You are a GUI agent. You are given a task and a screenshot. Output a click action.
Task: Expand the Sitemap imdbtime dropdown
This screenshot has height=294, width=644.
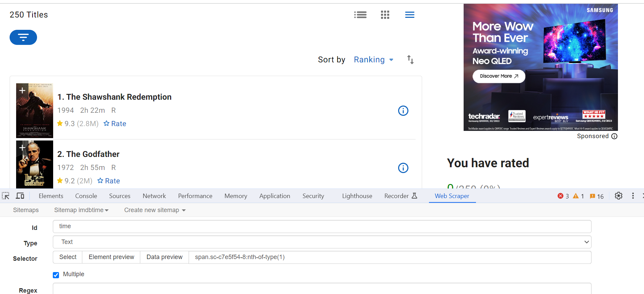[x=81, y=210]
